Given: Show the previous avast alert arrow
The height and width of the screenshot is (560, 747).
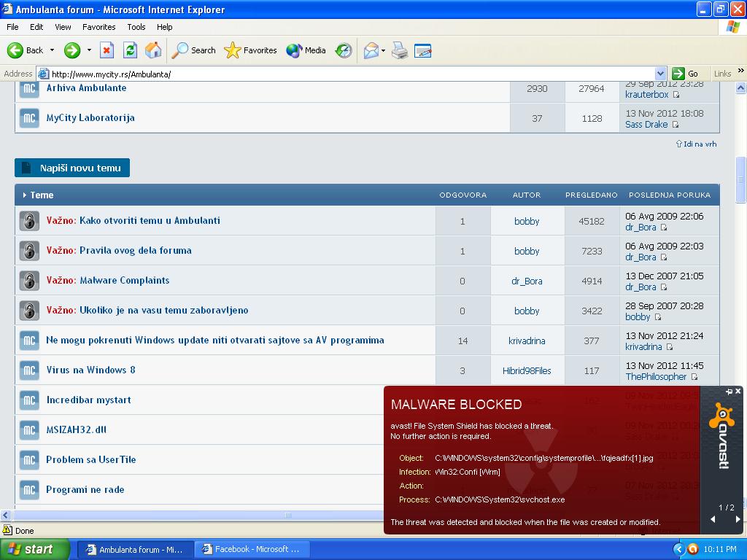Looking at the screenshot, I should click(x=713, y=519).
